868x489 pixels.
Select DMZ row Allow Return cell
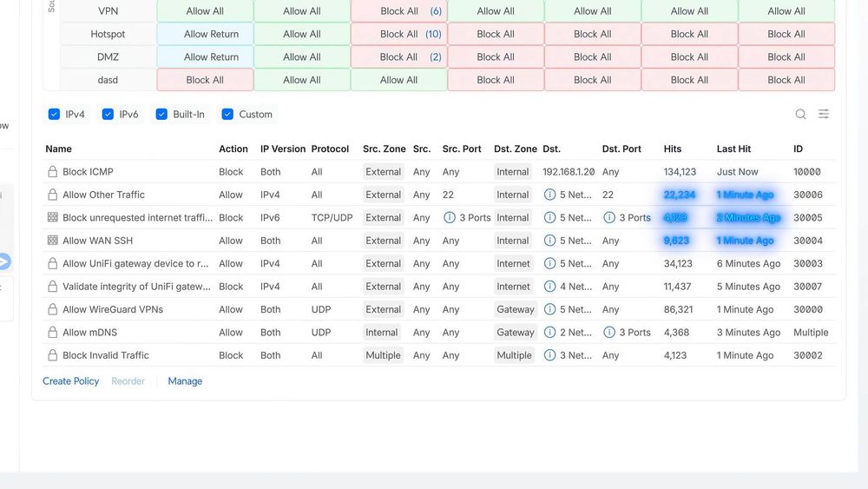click(x=206, y=57)
